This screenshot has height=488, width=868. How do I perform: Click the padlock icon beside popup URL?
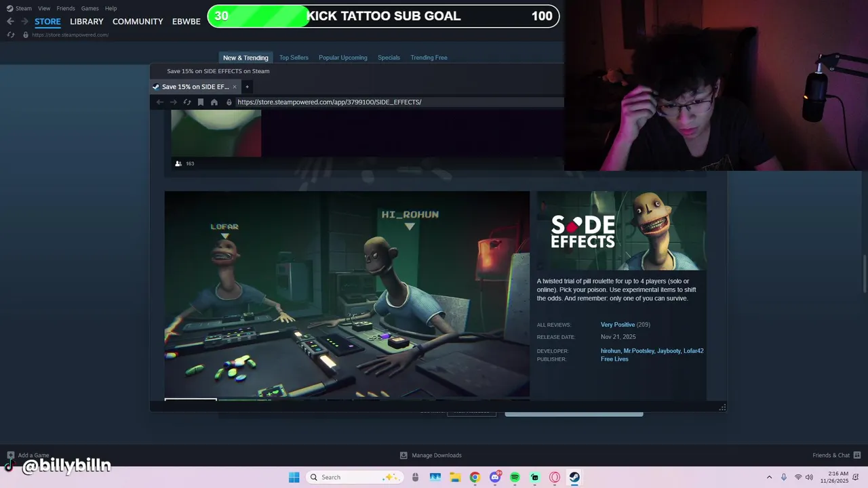point(229,102)
